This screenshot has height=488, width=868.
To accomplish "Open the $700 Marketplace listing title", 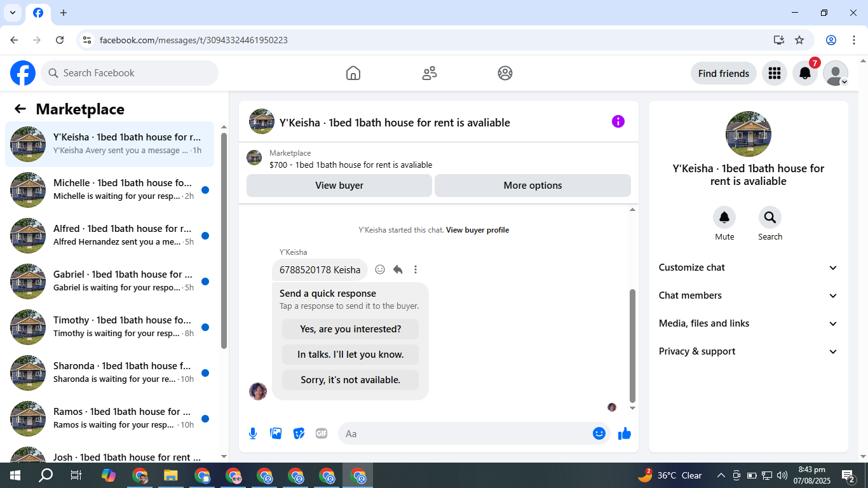I will click(351, 165).
